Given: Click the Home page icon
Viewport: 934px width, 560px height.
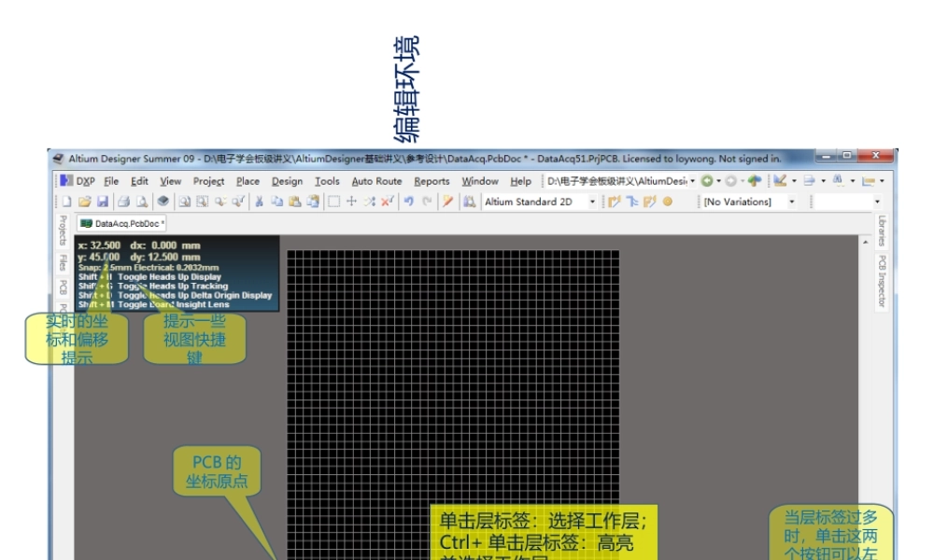Looking at the screenshot, I should tap(755, 180).
